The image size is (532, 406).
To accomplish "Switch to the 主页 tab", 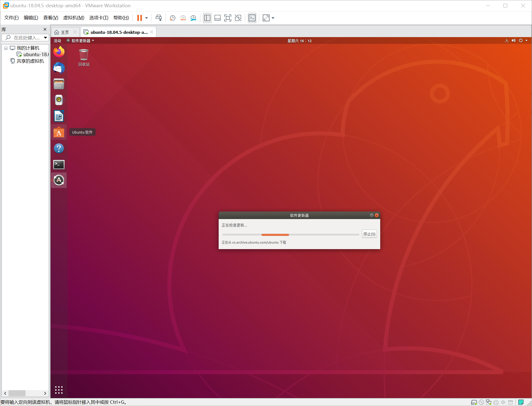I will click(x=65, y=32).
